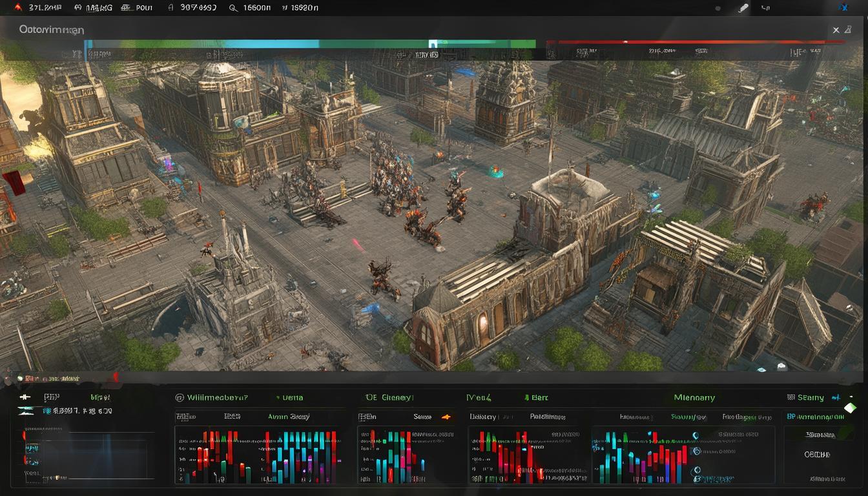Open the Uerita dropdown in bottom panel
The image size is (868, 496).
(x=289, y=398)
